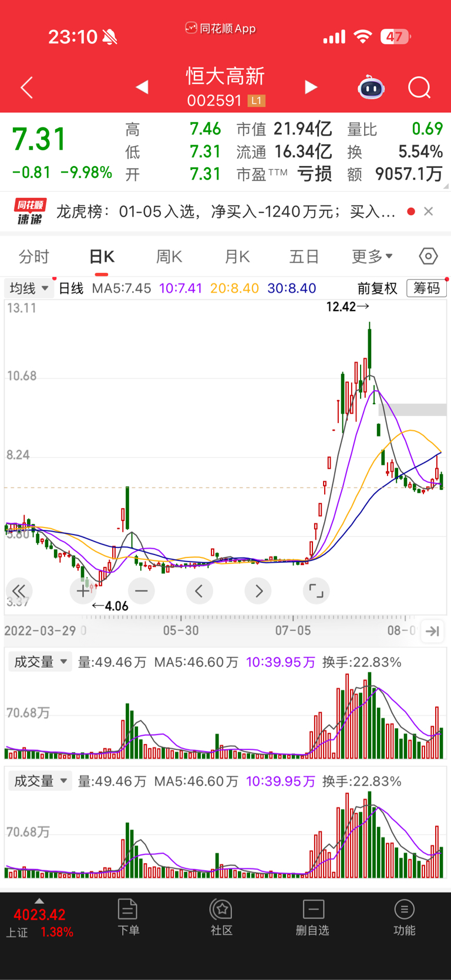Tap the back arrow in header
This screenshot has width=451, height=980.
click(26, 88)
